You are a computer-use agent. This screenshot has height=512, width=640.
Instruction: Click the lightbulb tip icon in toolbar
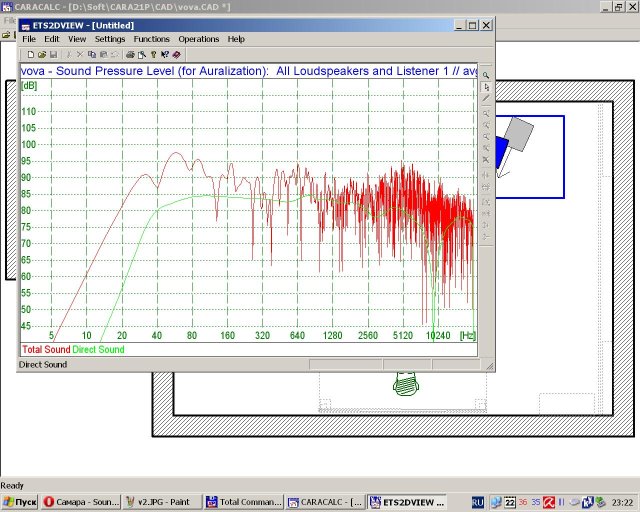[153, 54]
